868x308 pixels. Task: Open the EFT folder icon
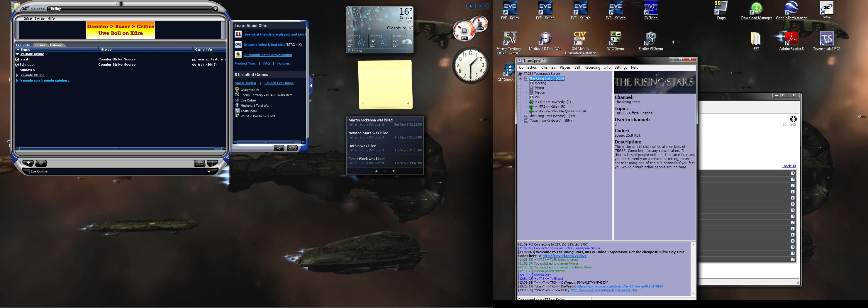coord(756,41)
